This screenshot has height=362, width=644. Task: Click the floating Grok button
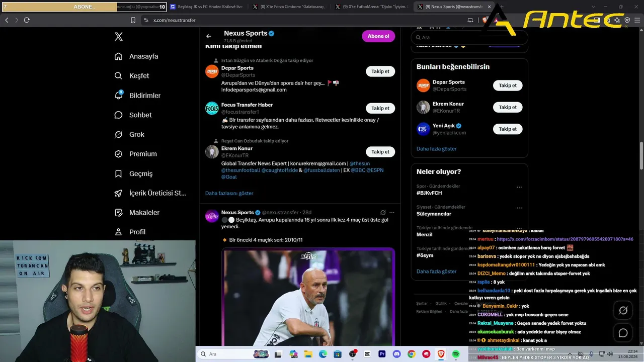(x=623, y=310)
